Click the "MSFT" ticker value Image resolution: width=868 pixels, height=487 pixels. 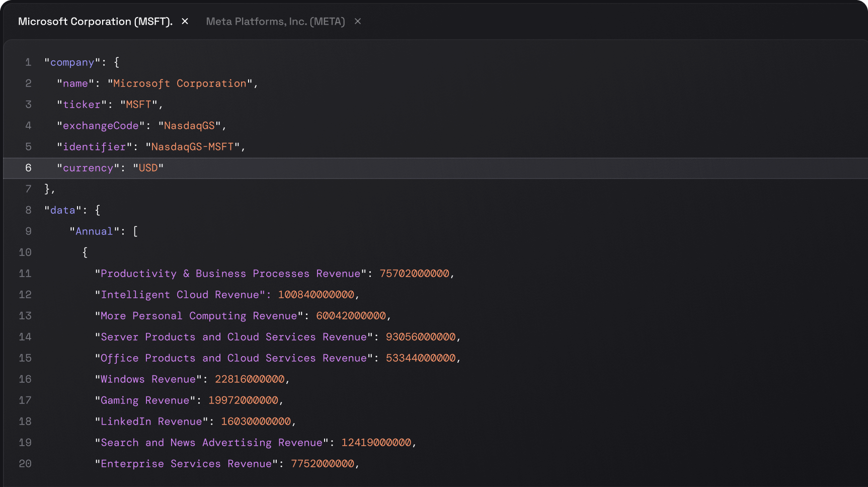[x=139, y=105]
